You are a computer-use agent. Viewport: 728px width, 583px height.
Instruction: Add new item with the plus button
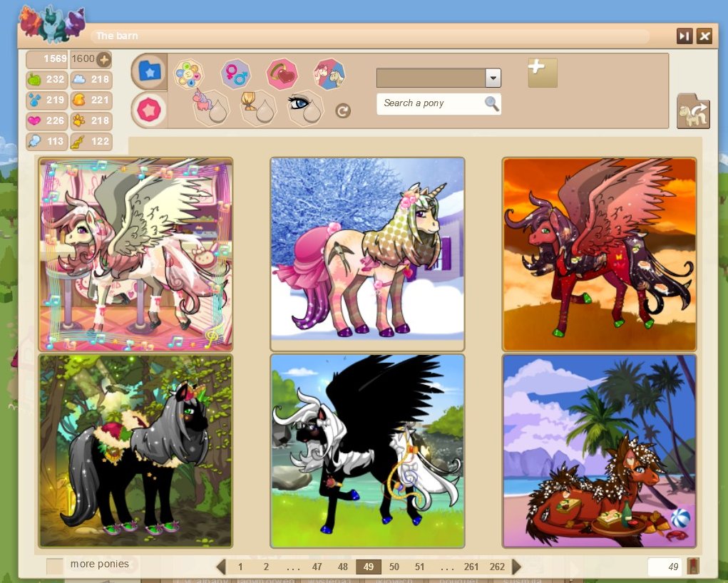543,73
